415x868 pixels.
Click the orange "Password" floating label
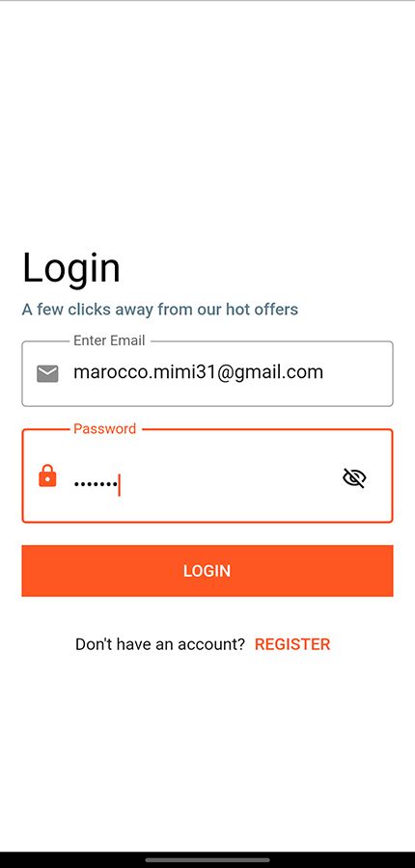tap(105, 428)
